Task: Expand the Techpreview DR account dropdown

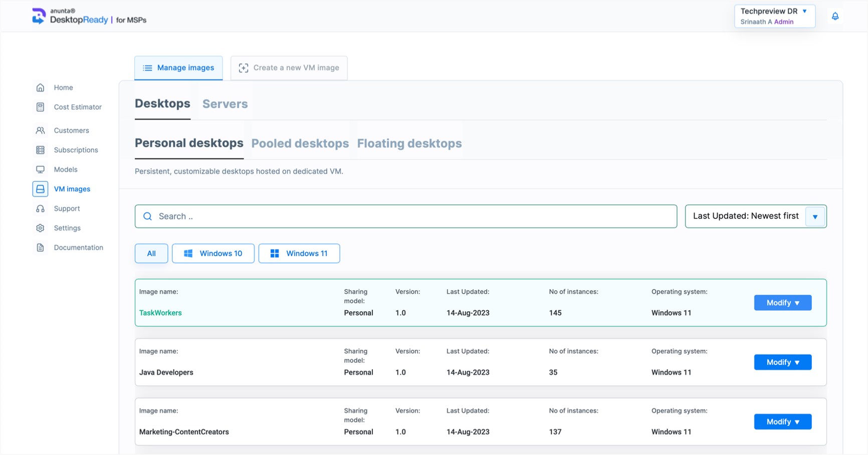Action: tap(774, 16)
